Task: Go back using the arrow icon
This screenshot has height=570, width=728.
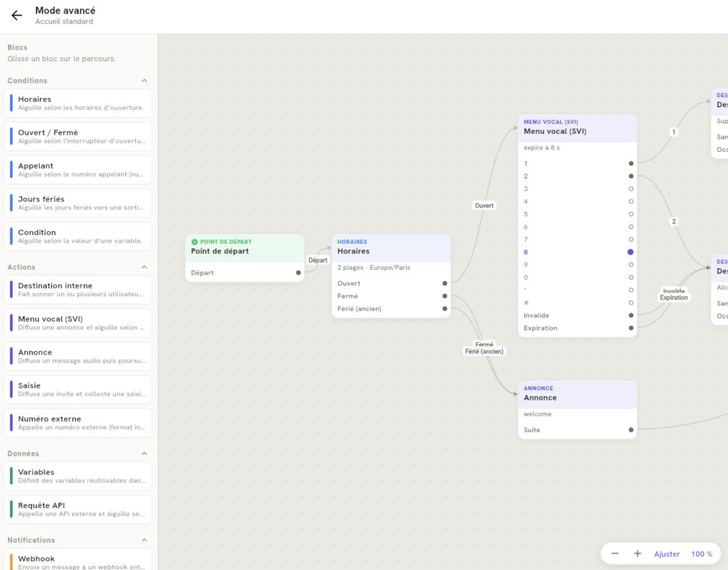Action: pyautogui.click(x=17, y=15)
